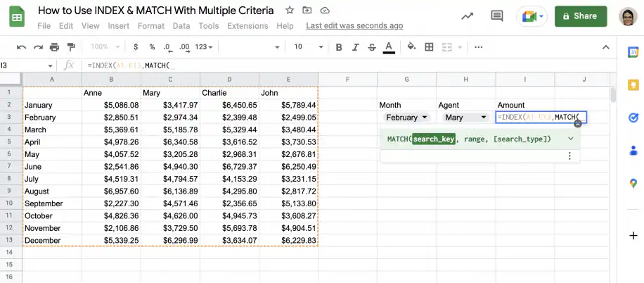Toggle italic formatting
644x283 pixels.
click(355, 47)
